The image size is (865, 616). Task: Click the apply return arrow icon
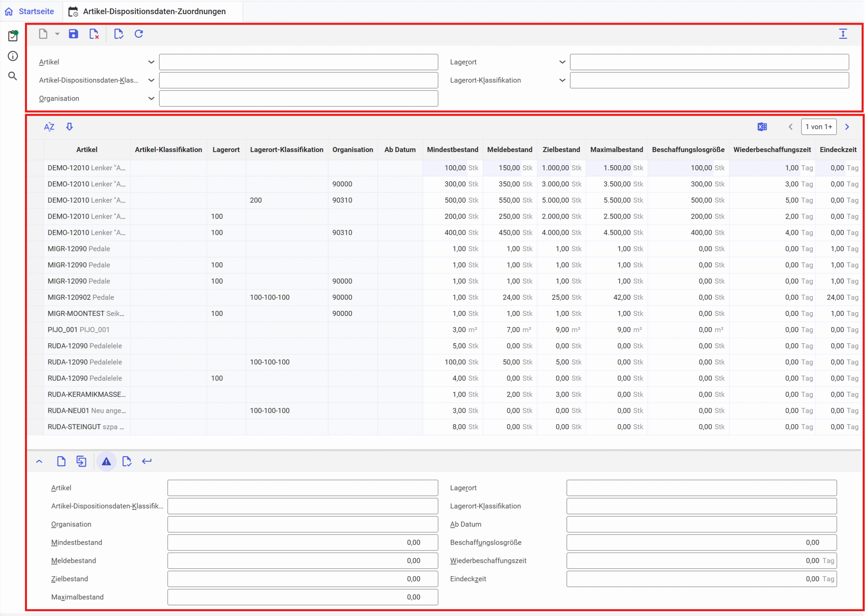coord(147,461)
